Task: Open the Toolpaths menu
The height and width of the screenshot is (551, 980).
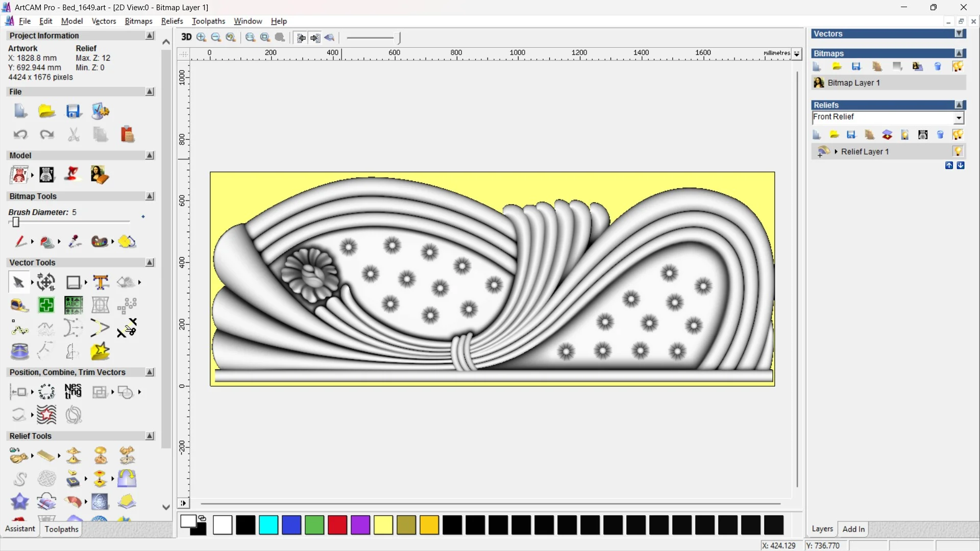Action: pos(208,21)
